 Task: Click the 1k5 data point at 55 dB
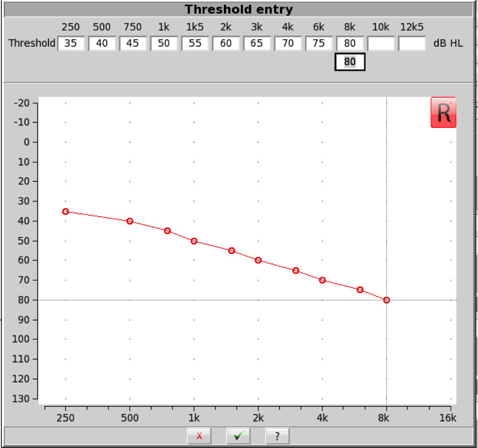tap(232, 251)
